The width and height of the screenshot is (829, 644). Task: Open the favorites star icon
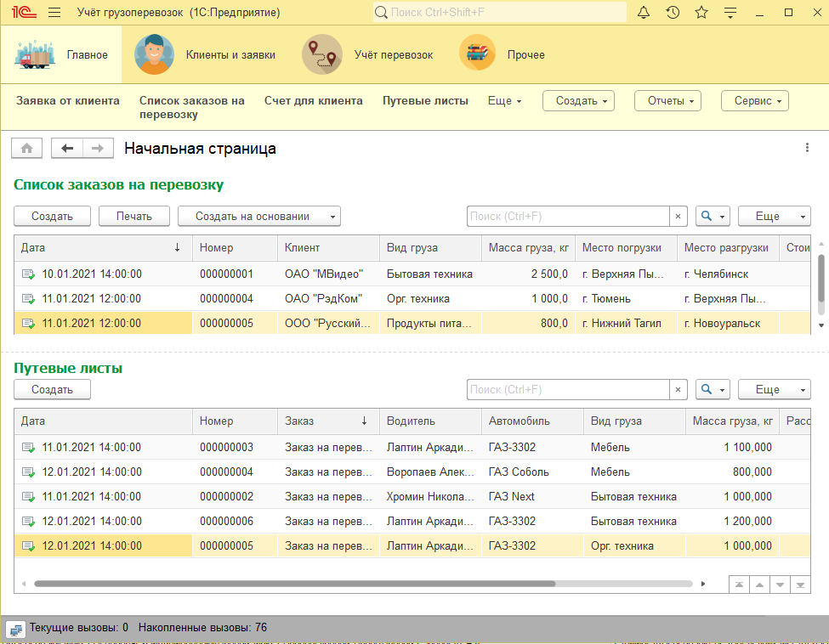point(701,12)
